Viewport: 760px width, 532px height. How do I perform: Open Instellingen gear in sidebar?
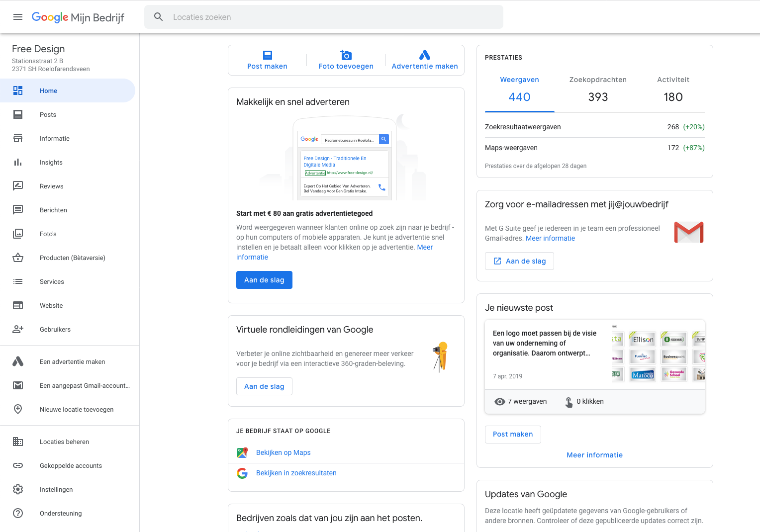pos(18,490)
